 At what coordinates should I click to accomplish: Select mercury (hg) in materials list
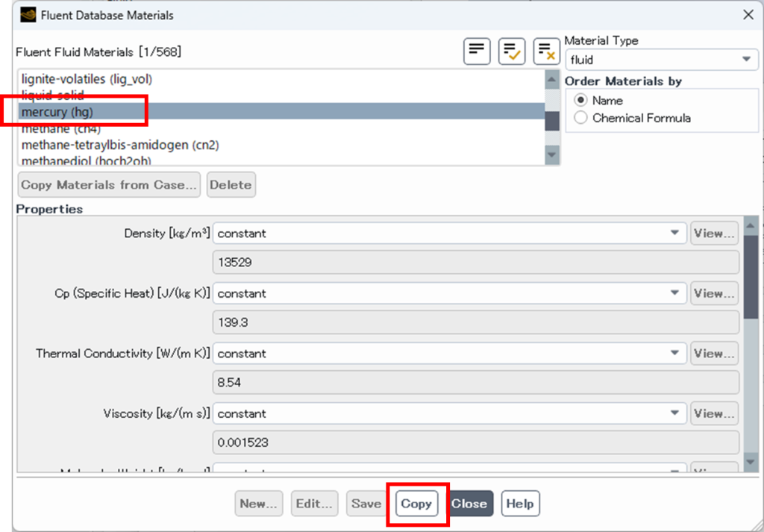(281, 112)
